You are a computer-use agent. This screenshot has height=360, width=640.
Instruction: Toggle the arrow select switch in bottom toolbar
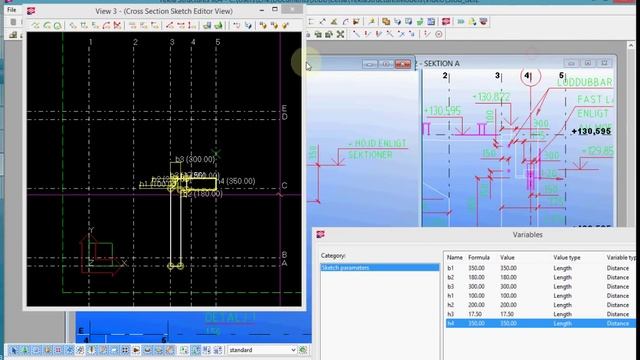[14, 350]
